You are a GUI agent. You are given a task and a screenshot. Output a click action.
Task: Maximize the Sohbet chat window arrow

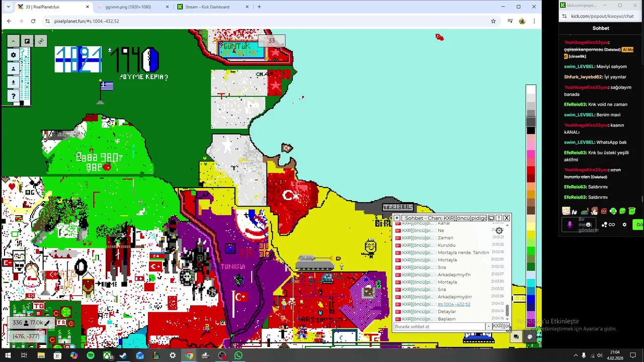(499, 218)
